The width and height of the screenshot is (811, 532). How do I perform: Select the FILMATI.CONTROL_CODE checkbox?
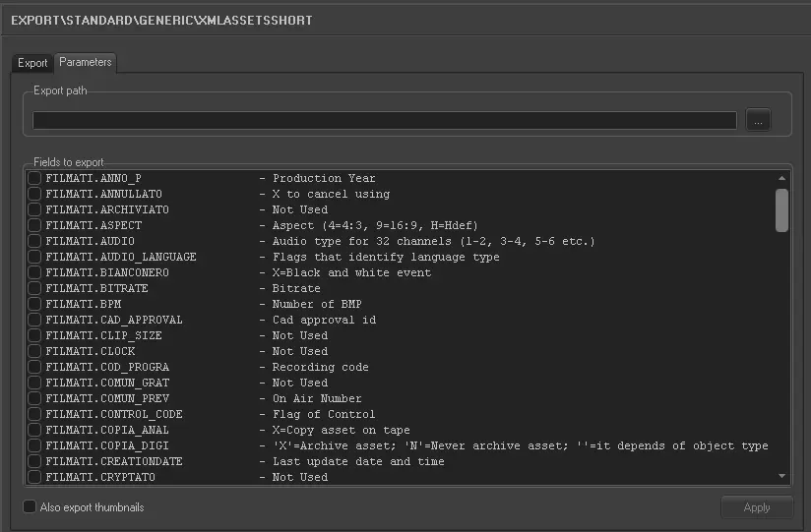(x=34, y=414)
